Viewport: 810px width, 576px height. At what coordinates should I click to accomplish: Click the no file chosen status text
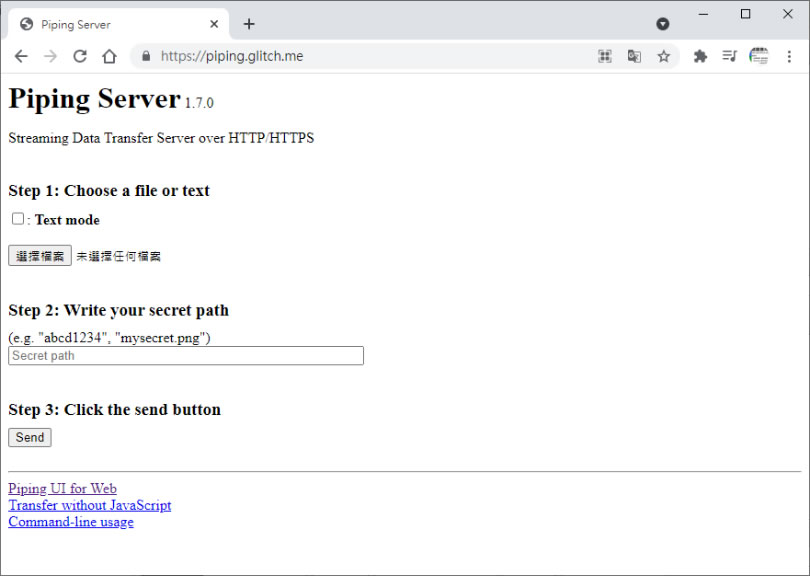[118, 256]
